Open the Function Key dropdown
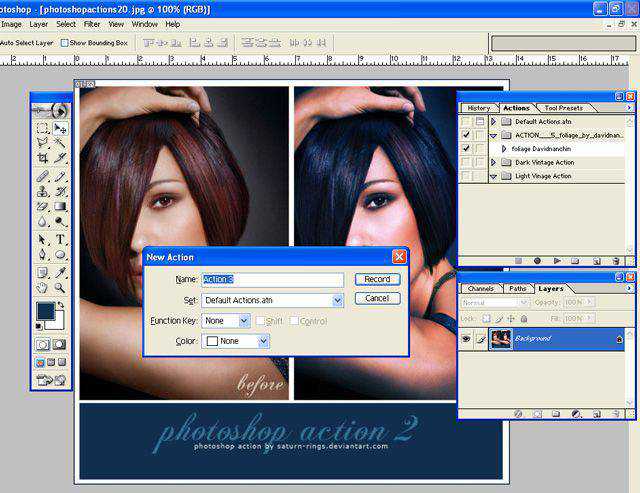Viewport: 640px width, 493px height. tap(244, 321)
